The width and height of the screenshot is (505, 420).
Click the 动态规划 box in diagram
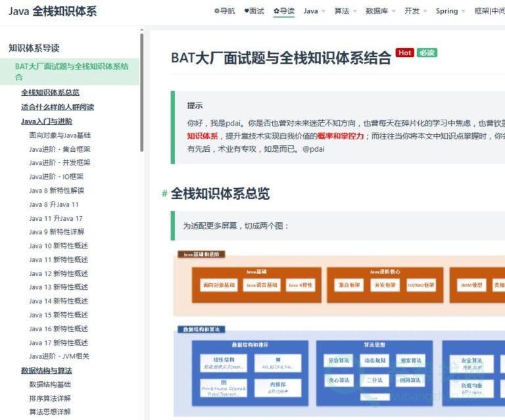coord(374,361)
